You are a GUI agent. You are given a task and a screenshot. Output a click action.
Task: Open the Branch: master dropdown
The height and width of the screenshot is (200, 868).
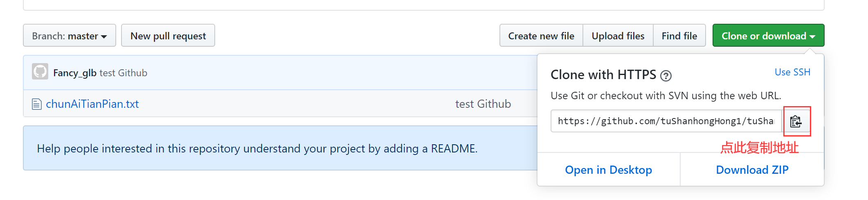(69, 36)
